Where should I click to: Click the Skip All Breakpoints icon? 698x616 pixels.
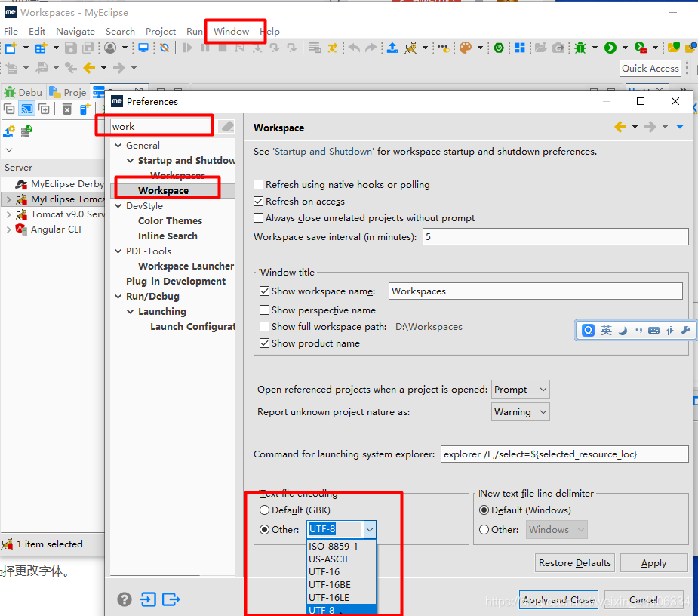[165, 48]
